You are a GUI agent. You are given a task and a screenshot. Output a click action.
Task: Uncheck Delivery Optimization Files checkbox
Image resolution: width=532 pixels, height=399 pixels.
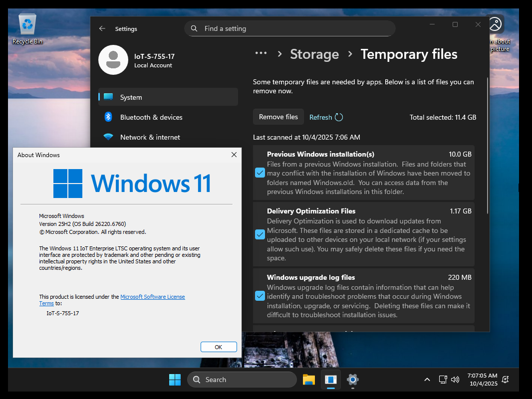pyautogui.click(x=260, y=234)
